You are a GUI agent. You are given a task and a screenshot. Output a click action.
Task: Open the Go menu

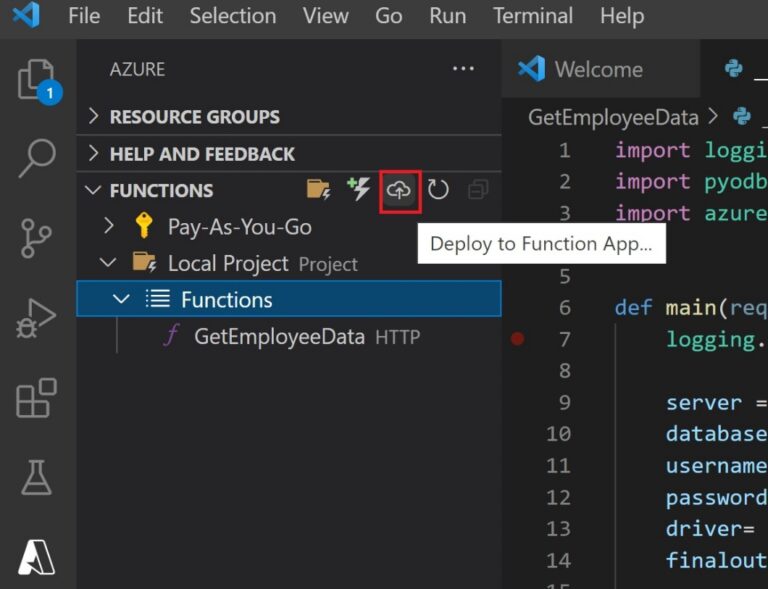pyautogui.click(x=389, y=16)
